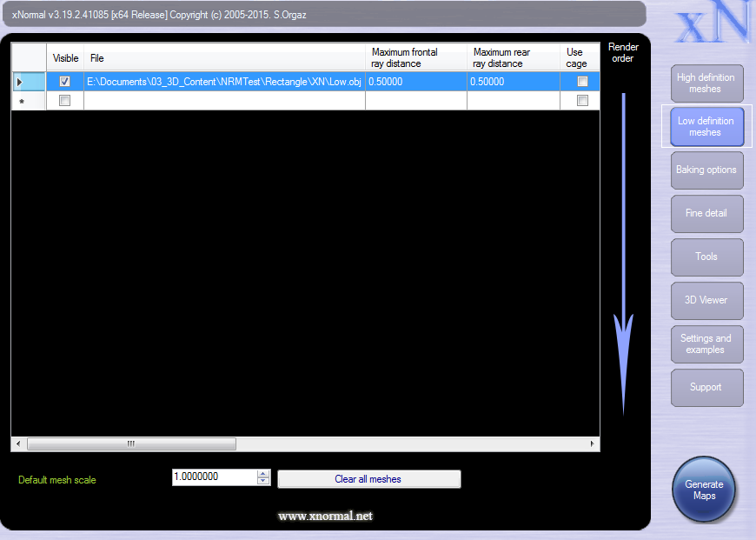Viewport: 756px width, 540px height.
Task: Go to the Fine detail section
Action: pyautogui.click(x=706, y=213)
